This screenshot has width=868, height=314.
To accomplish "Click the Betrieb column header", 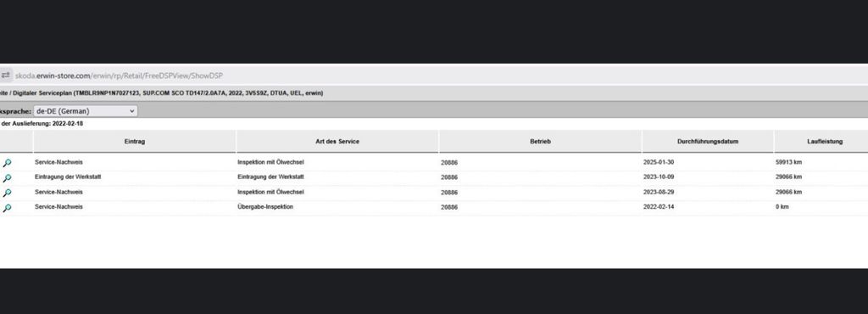I will 540,142.
